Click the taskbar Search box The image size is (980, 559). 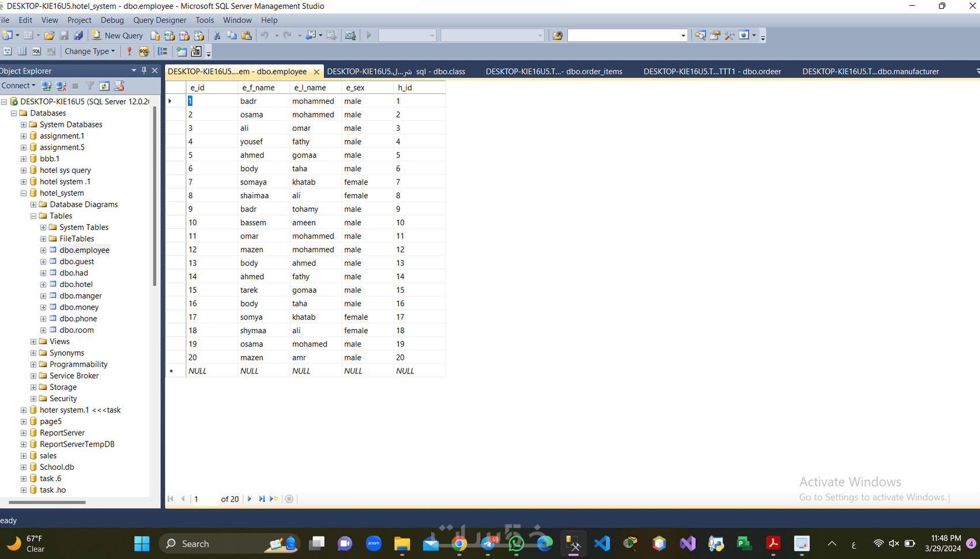point(230,543)
